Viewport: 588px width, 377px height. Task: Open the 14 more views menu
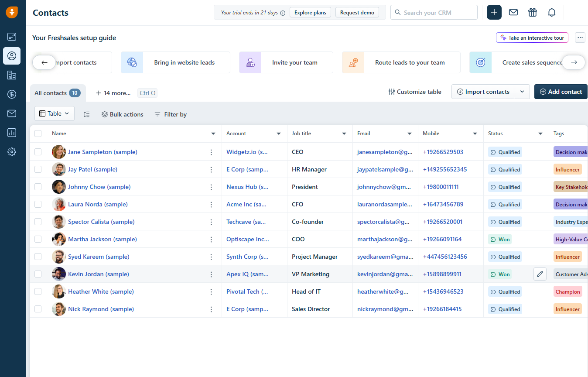(x=113, y=93)
